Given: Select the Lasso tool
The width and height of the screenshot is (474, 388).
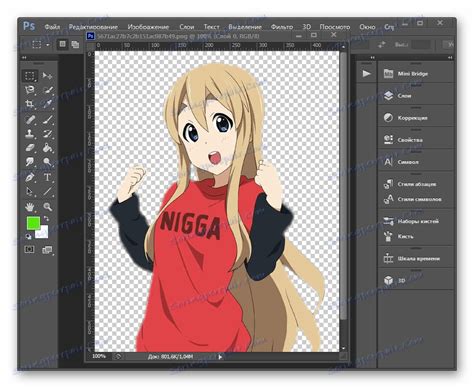Looking at the screenshot, I should [30, 90].
